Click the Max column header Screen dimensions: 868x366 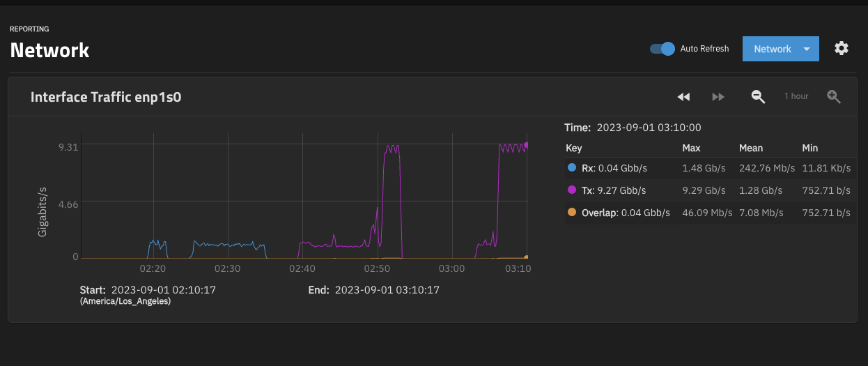(691, 148)
